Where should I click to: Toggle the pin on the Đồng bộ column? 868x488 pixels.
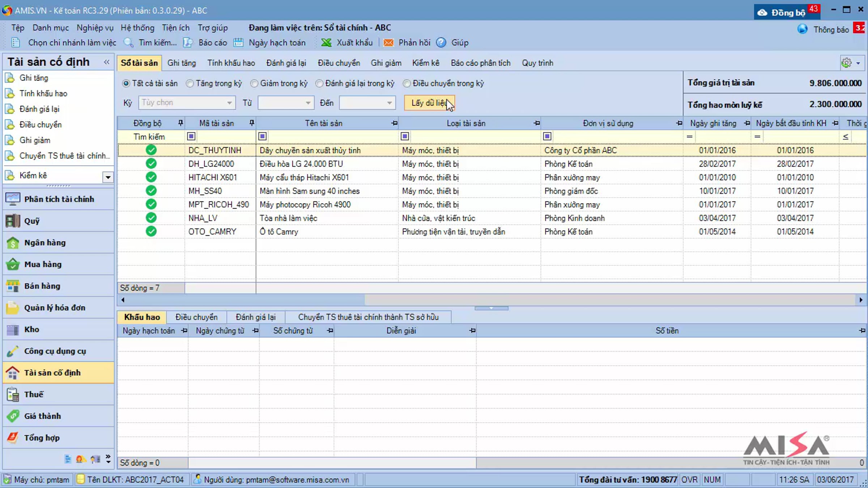click(x=180, y=123)
